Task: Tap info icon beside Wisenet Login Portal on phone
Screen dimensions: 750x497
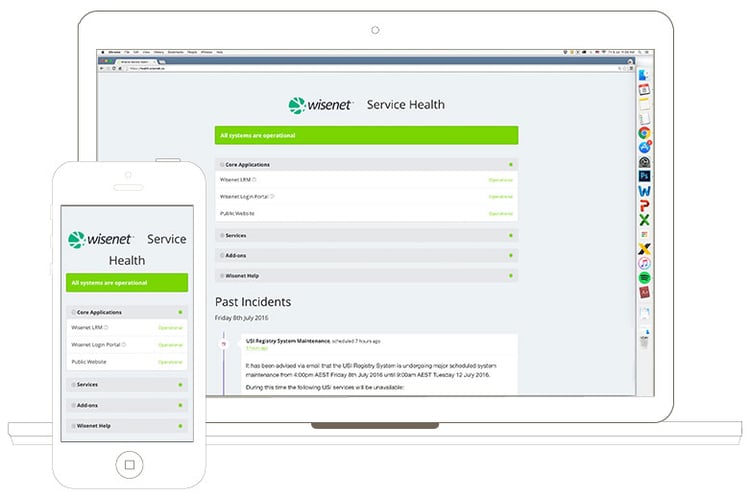Action: 123,345
